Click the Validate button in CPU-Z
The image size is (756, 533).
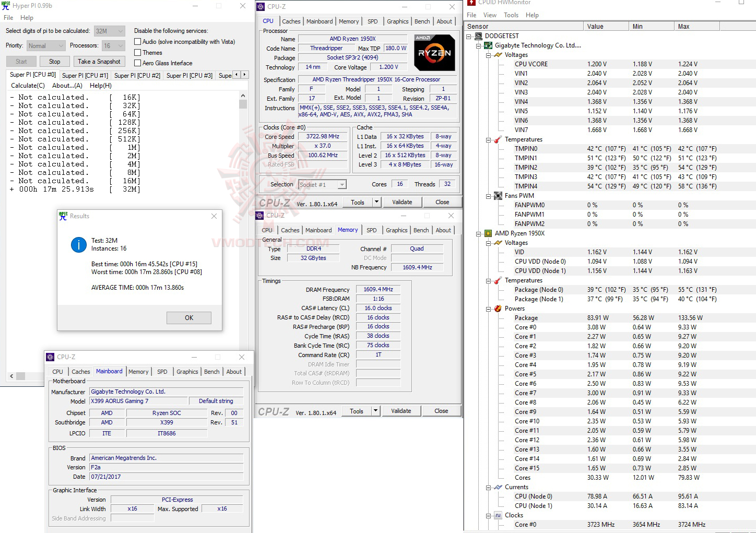coord(402,202)
